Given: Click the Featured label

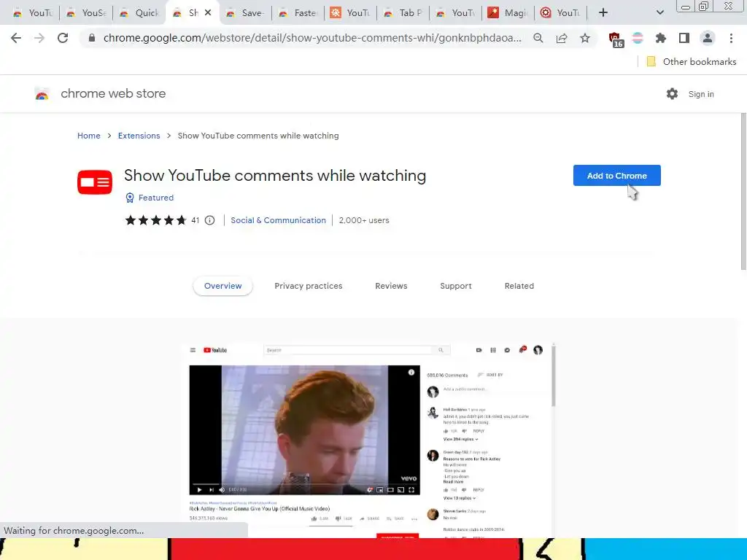Looking at the screenshot, I should tap(156, 198).
